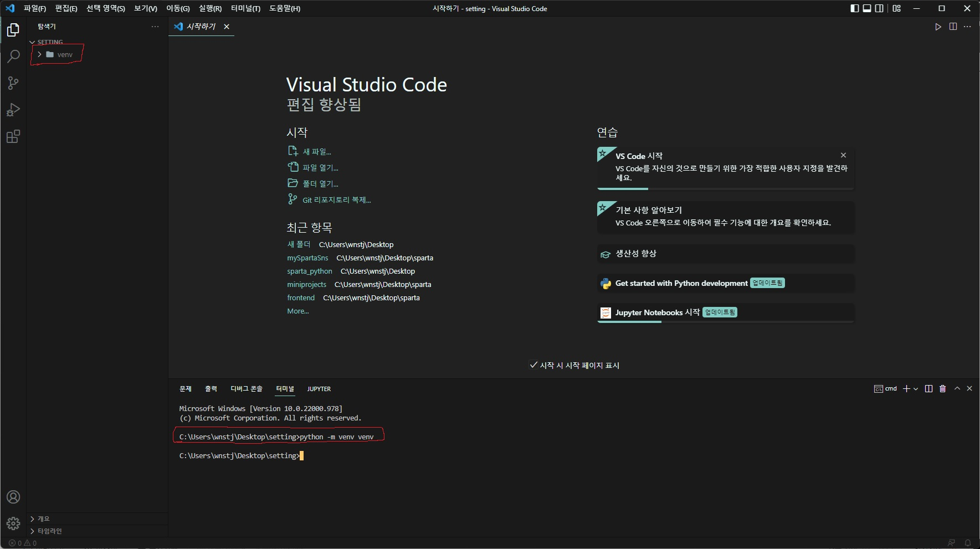Viewport: 980px width, 549px height.
Task: Switch to the 출력 panel tab
Action: point(211,389)
